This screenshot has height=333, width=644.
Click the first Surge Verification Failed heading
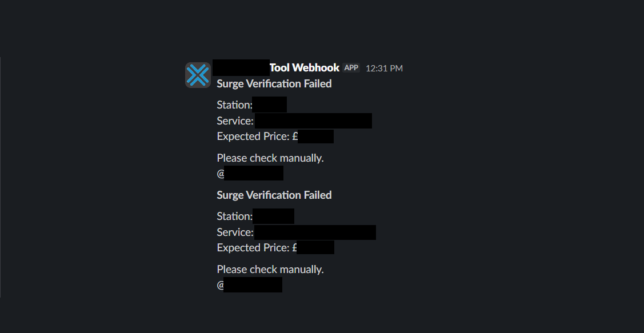[274, 84]
